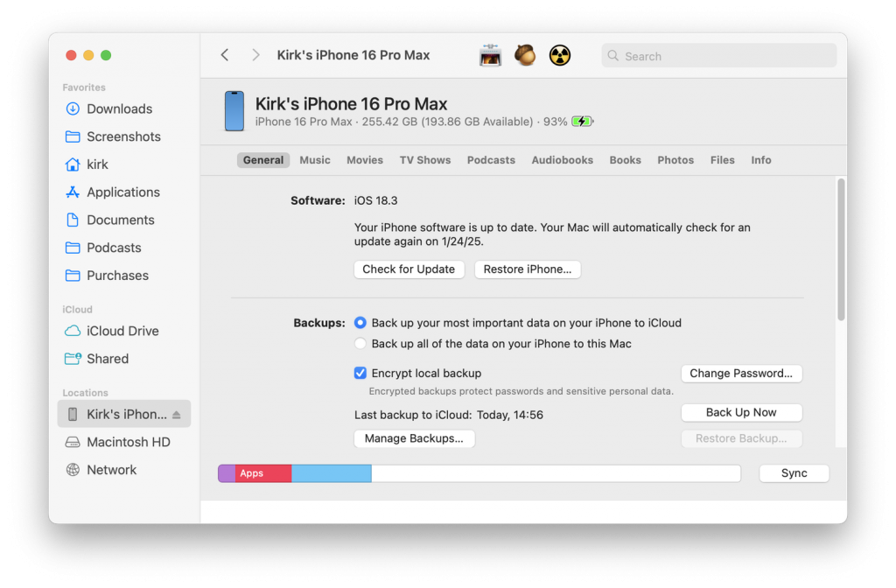The width and height of the screenshot is (896, 588).
Task: Click Back Up Now
Action: point(741,412)
